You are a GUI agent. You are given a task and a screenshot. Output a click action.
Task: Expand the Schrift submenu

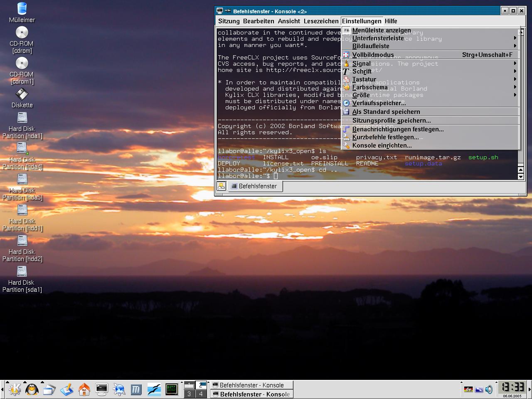click(431, 71)
